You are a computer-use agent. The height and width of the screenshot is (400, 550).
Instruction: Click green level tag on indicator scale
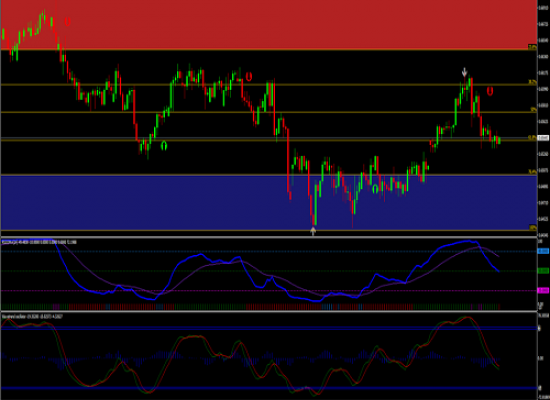543,271
